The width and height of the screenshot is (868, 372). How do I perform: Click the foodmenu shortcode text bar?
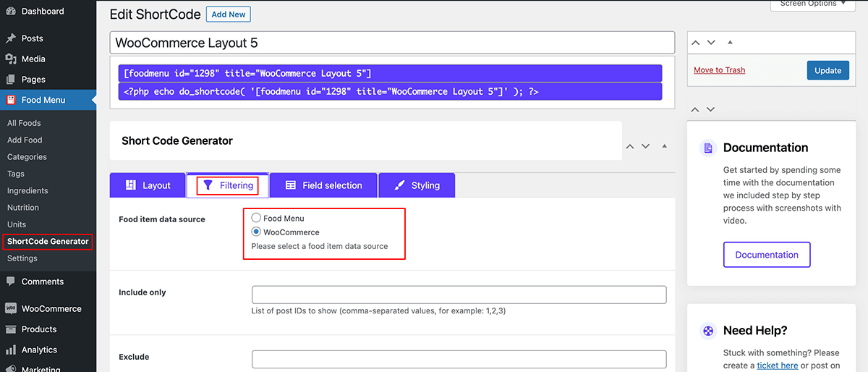[390, 73]
